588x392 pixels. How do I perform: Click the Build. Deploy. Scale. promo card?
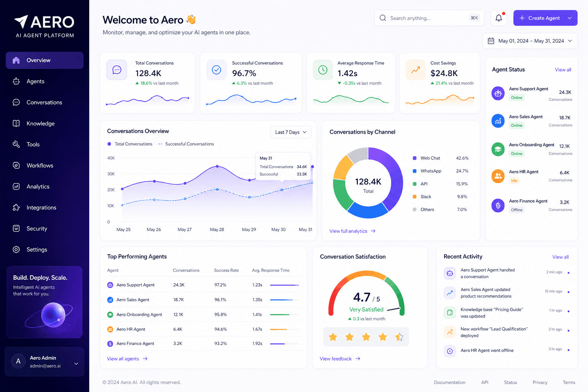pyautogui.click(x=44, y=302)
